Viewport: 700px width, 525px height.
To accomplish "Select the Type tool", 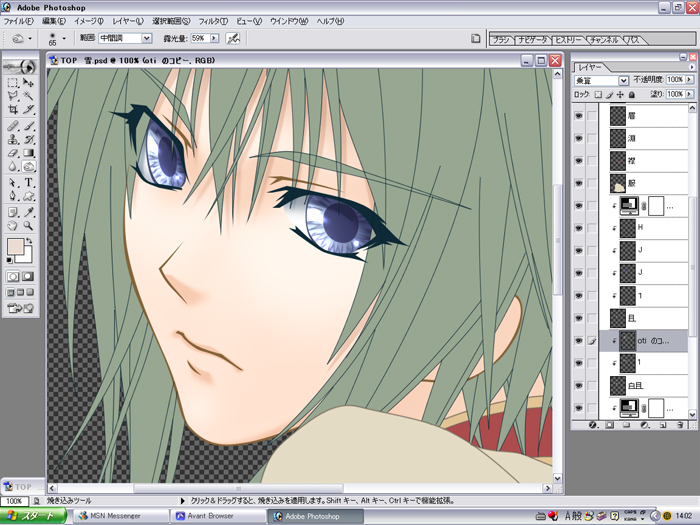I will (x=28, y=183).
